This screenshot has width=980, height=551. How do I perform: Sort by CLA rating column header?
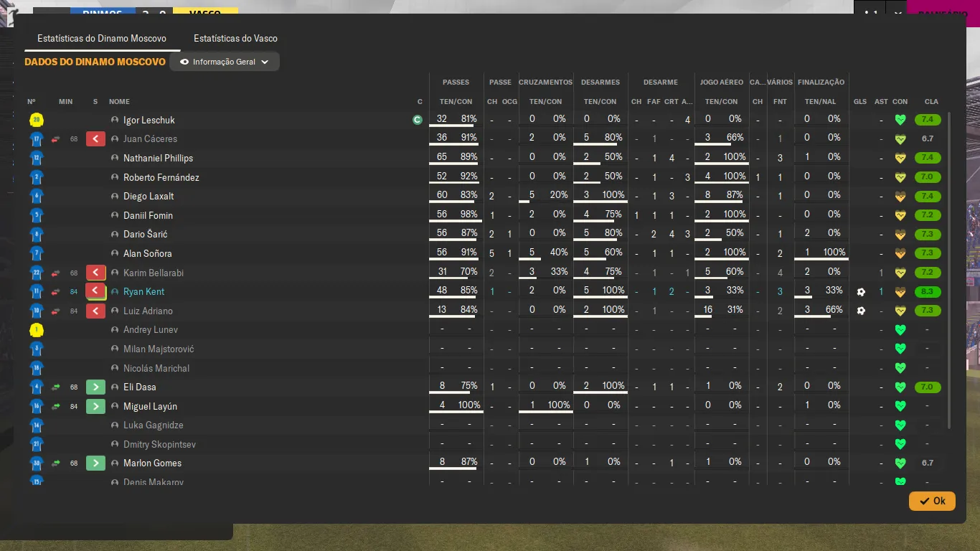(931, 102)
